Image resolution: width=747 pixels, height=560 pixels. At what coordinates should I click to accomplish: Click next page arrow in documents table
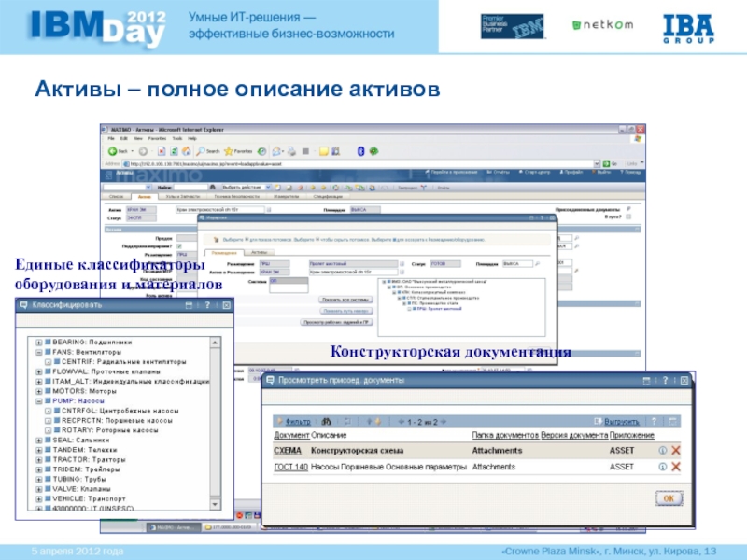click(444, 422)
